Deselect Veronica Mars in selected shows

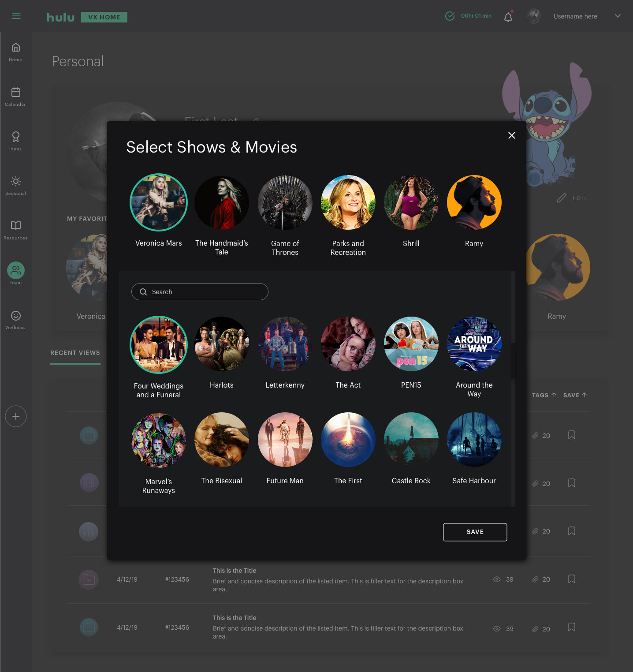(x=159, y=202)
